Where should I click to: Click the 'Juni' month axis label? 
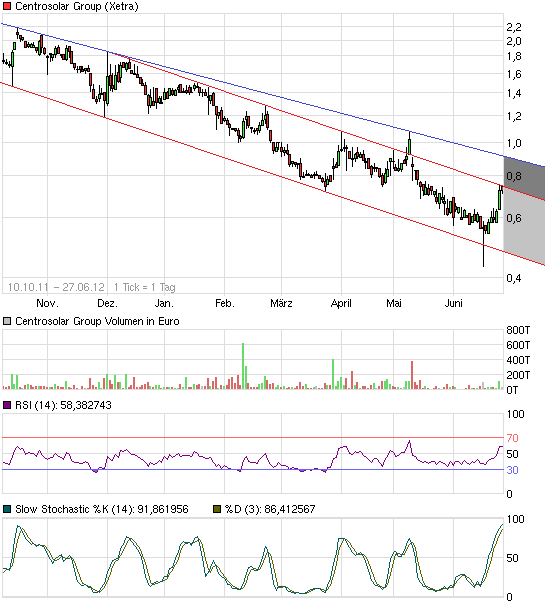coord(453,303)
